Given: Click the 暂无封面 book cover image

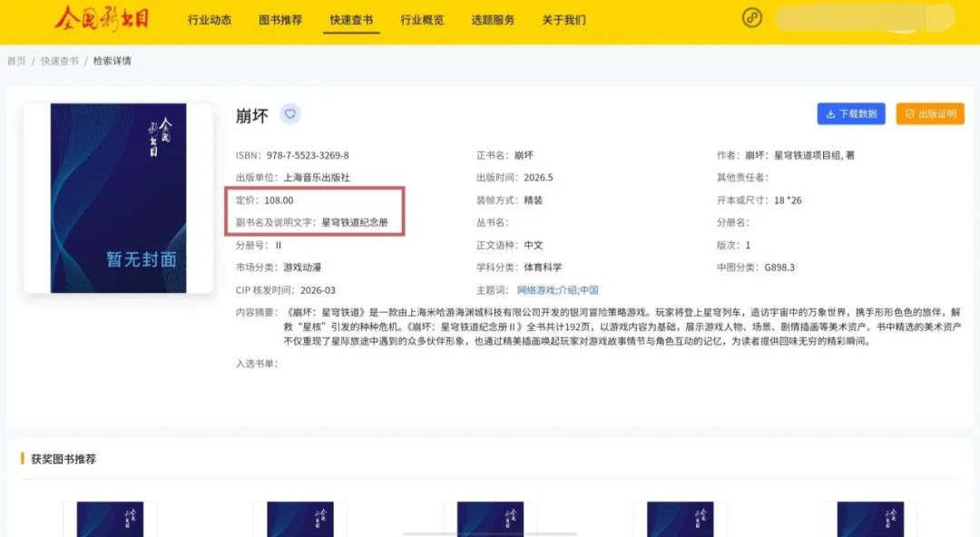Looking at the screenshot, I should point(118,198).
